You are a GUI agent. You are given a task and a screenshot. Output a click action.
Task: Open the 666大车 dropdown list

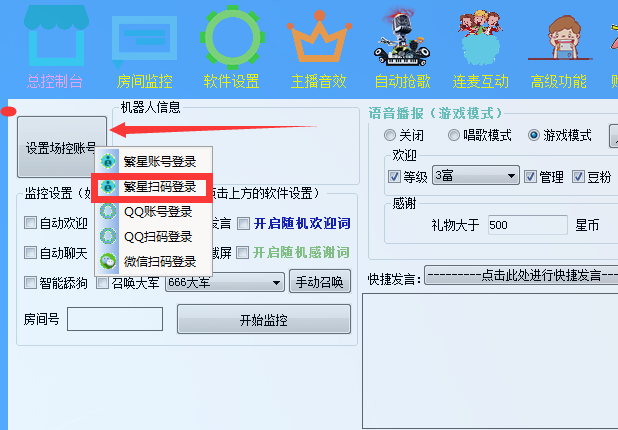pyautogui.click(x=225, y=283)
